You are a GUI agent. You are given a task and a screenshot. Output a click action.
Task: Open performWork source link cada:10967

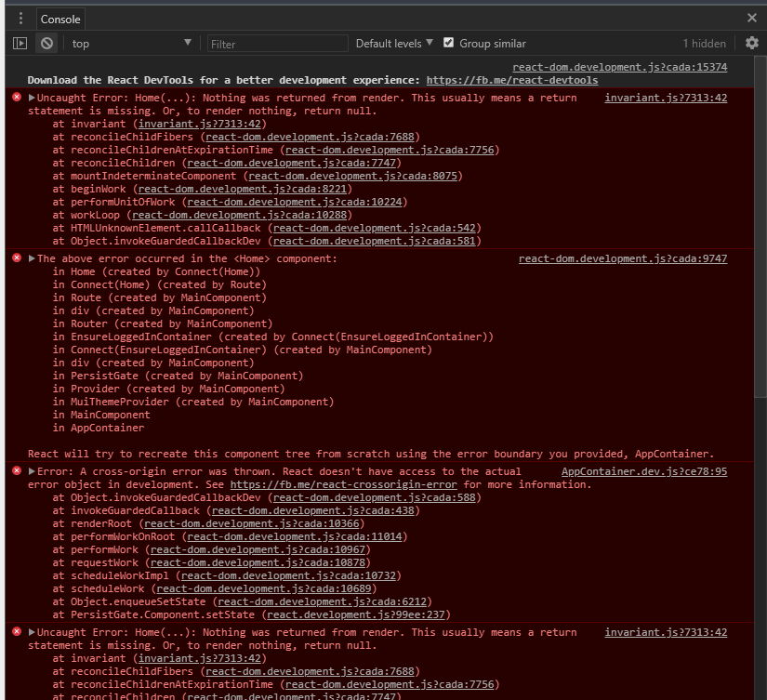[258, 549]
